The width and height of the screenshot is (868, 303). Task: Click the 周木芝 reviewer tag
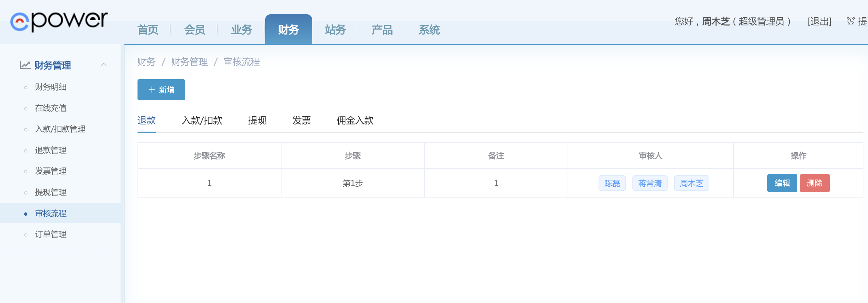tap(692, 183)
